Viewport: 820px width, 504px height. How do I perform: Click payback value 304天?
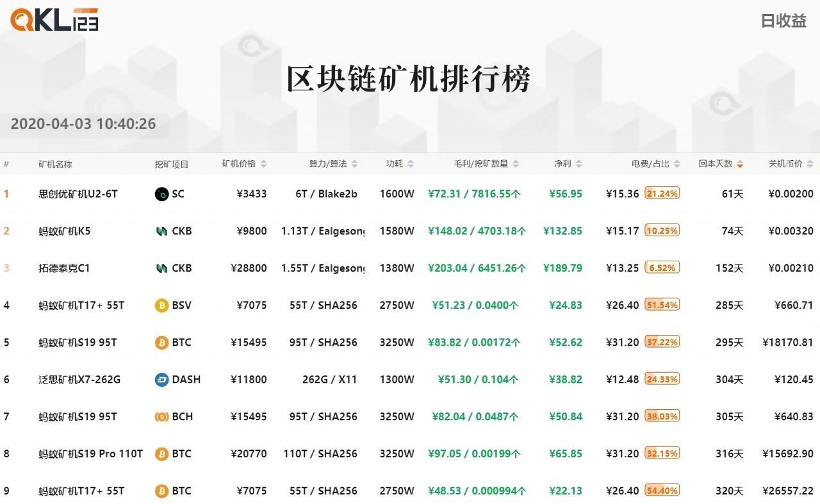pyautogui.click(x=730, y=380)
